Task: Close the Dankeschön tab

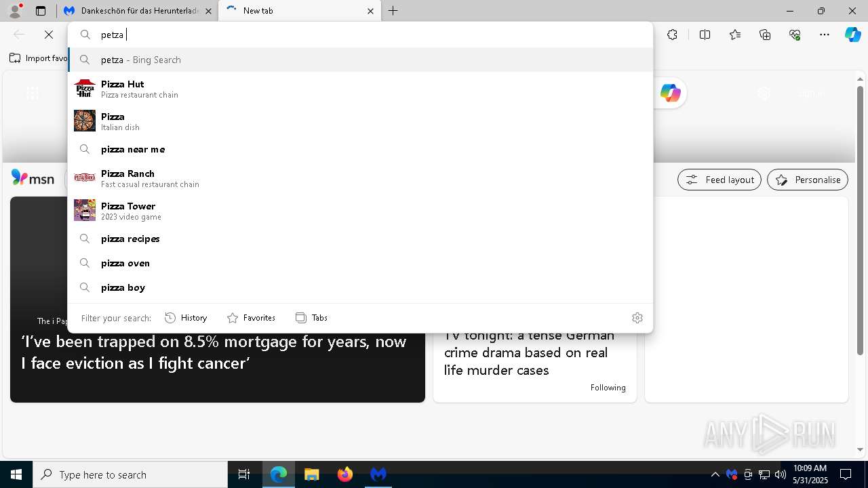Action: [x=208, y=11]
